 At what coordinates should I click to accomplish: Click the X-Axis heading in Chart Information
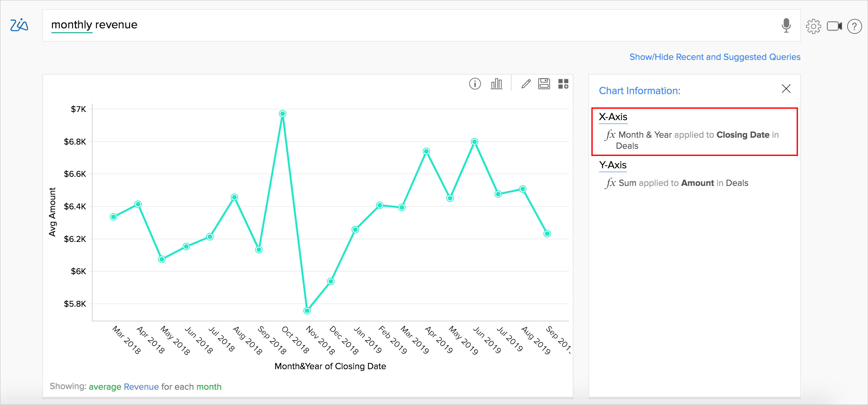[x=613, y=117]
